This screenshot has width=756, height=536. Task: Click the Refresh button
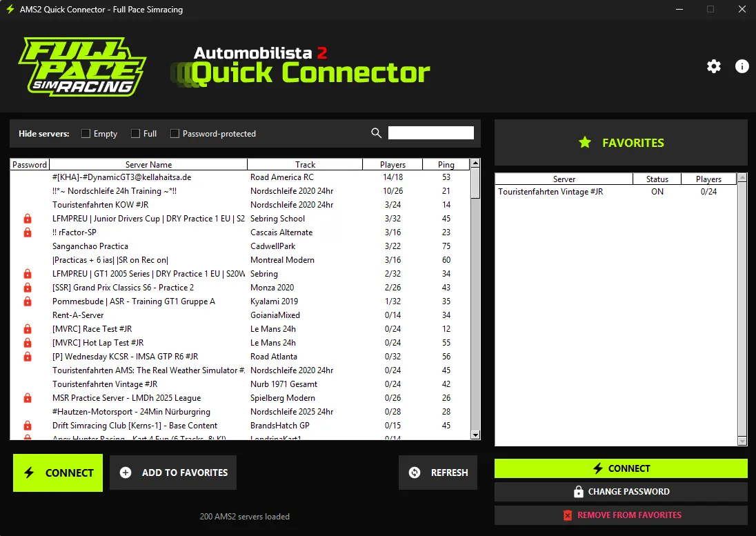(x=438, y=473)
